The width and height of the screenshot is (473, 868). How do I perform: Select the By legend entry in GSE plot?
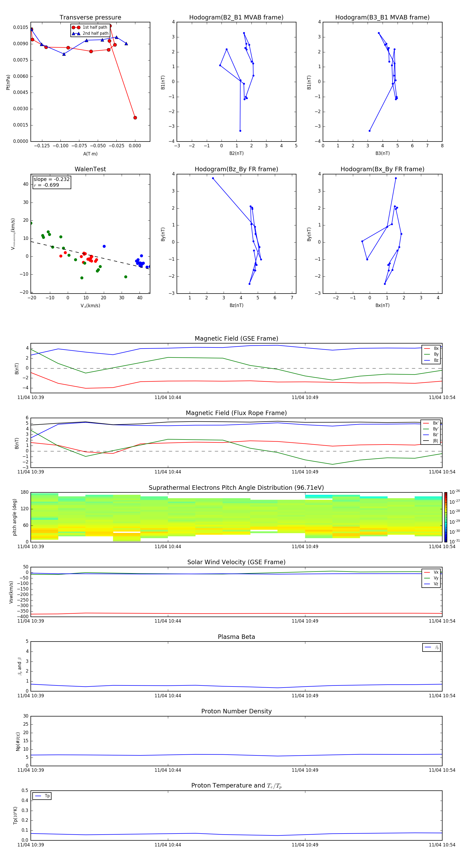pyautogui.click(x=431, y=354)
